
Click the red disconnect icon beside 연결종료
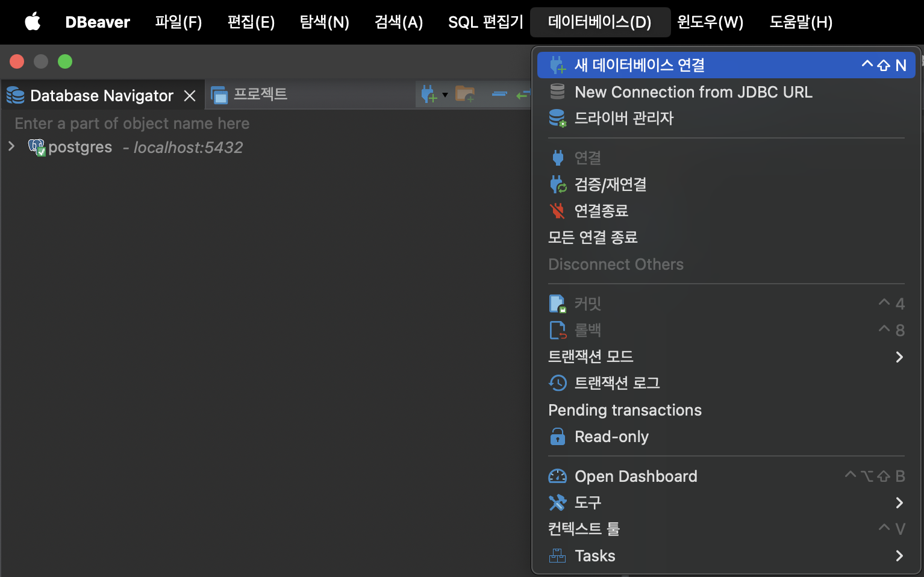coord(558,211)
